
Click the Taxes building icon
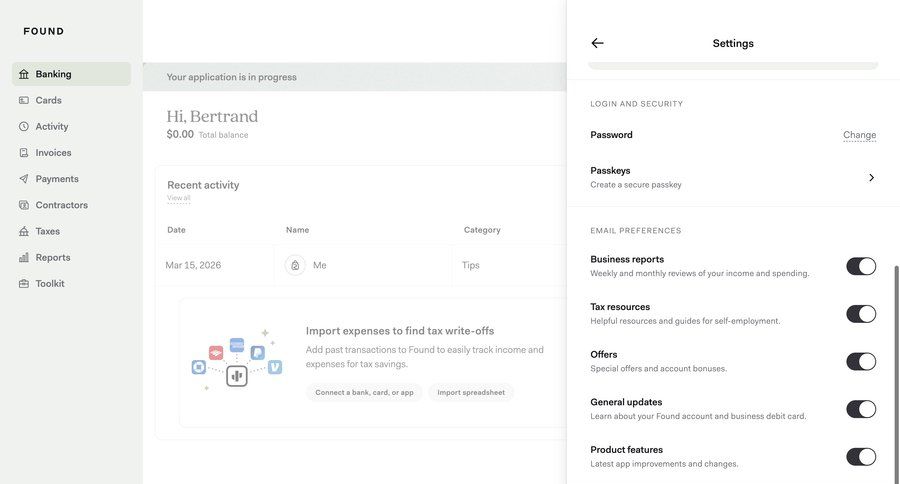tap(24, 231)
